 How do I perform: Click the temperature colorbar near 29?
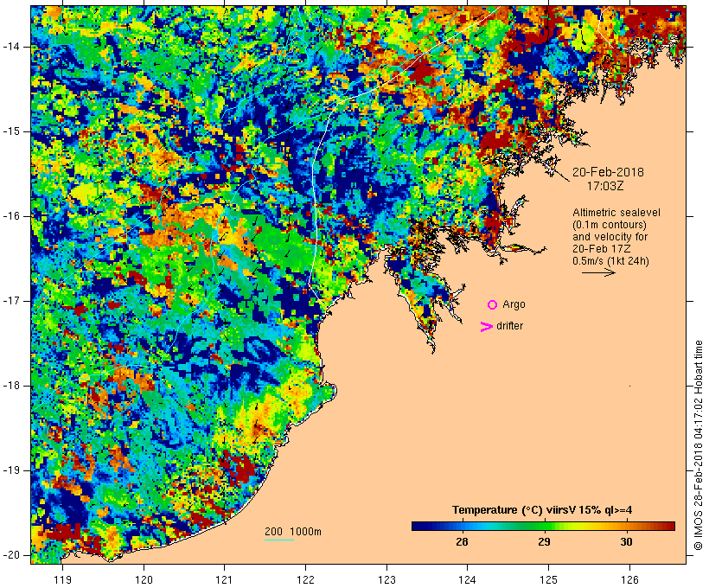tap(544, 526)
